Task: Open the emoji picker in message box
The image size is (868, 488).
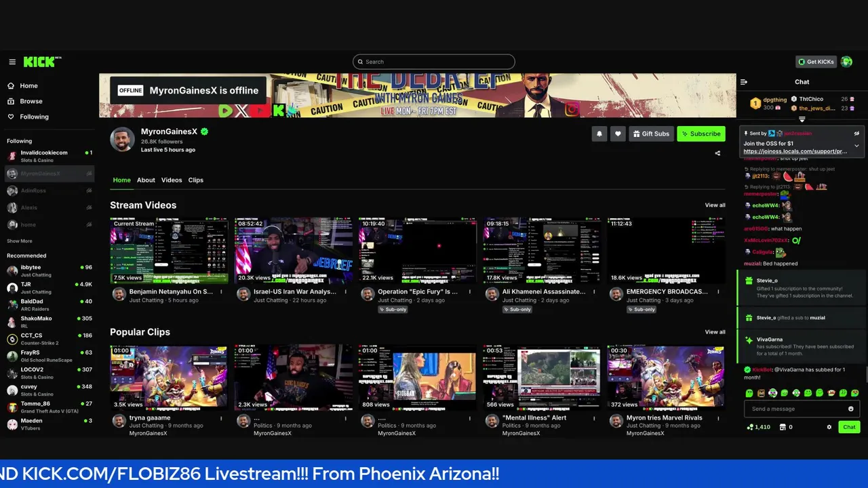Action: [x=851, y=409]
